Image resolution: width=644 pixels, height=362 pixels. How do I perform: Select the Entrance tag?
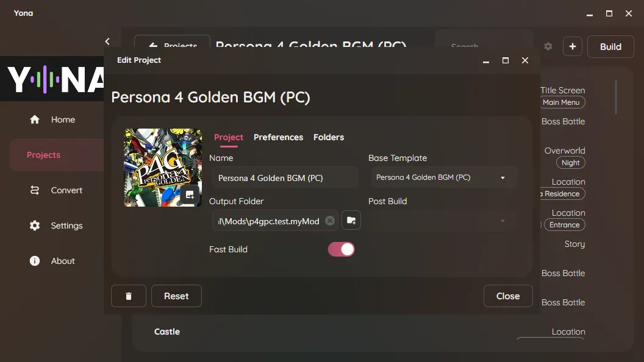pyautogui.click(x=565, y=225)
